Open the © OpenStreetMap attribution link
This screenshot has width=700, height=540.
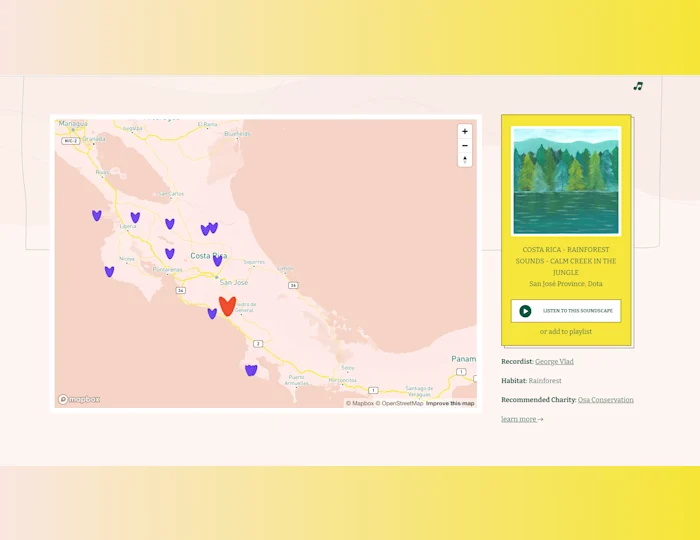coord(399,403)
